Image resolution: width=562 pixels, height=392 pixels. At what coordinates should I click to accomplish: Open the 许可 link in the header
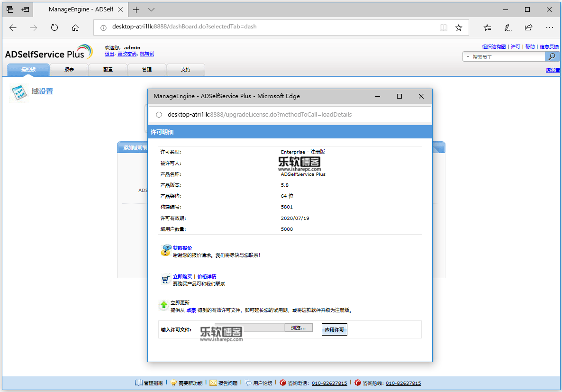pos(516,46)
